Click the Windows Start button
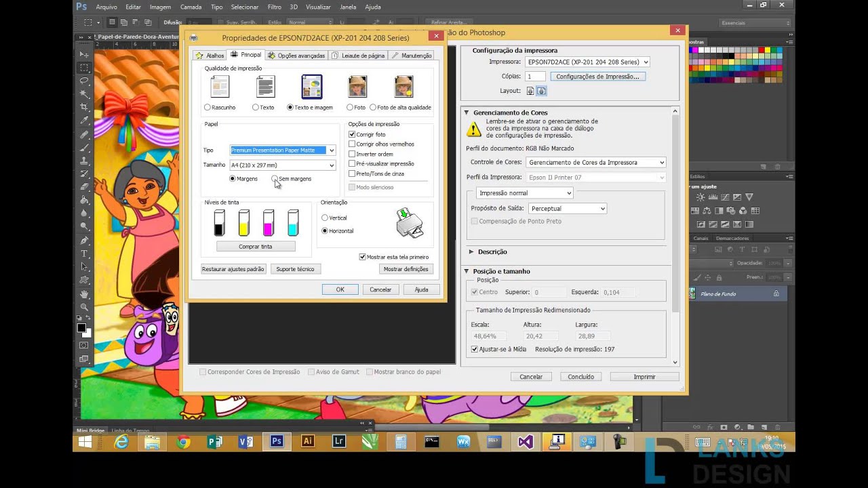Viewport: 868px width, 488px height. pyautogui.click(x=85, y=441)
